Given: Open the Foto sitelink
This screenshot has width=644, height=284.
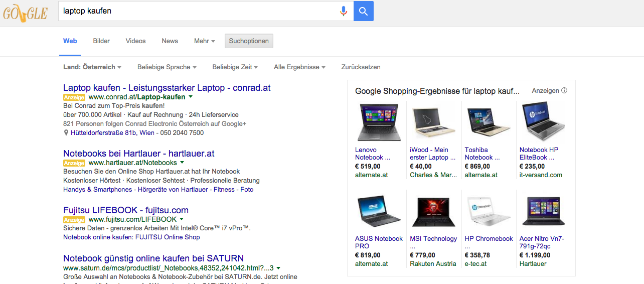Looking at the screenshot, I should (x=247, y=190).
